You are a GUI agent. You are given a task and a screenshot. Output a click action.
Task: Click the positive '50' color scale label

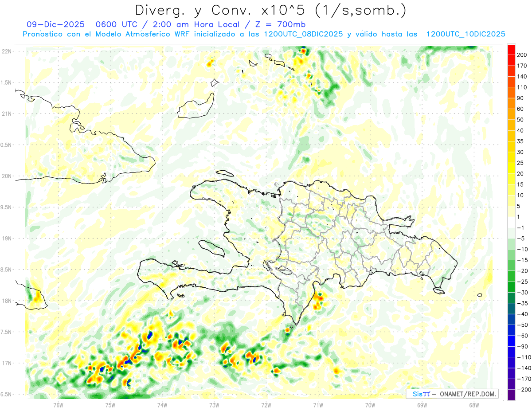point(520,120)
